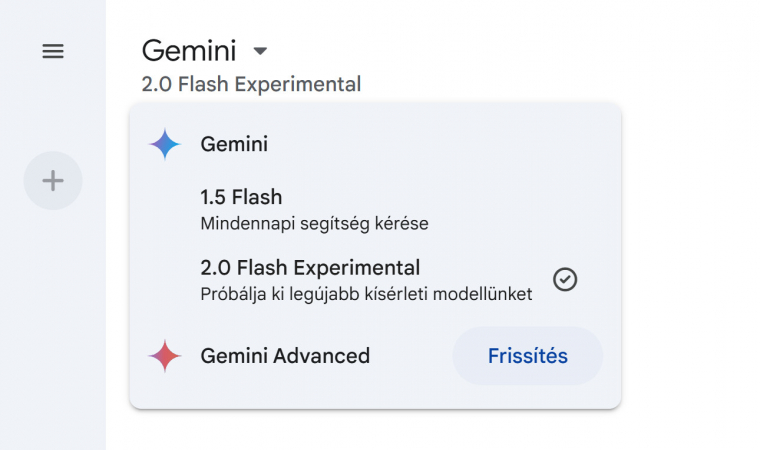Collapse model picker via caret arrow
This screenshot has height=450, width=760.
pos(260,51)
